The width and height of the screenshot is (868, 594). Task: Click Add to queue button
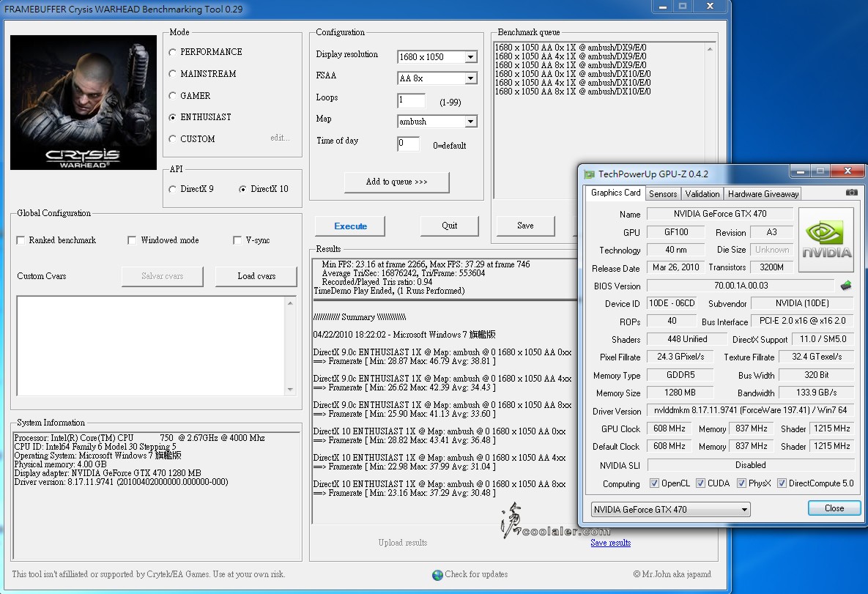point(396,182)
